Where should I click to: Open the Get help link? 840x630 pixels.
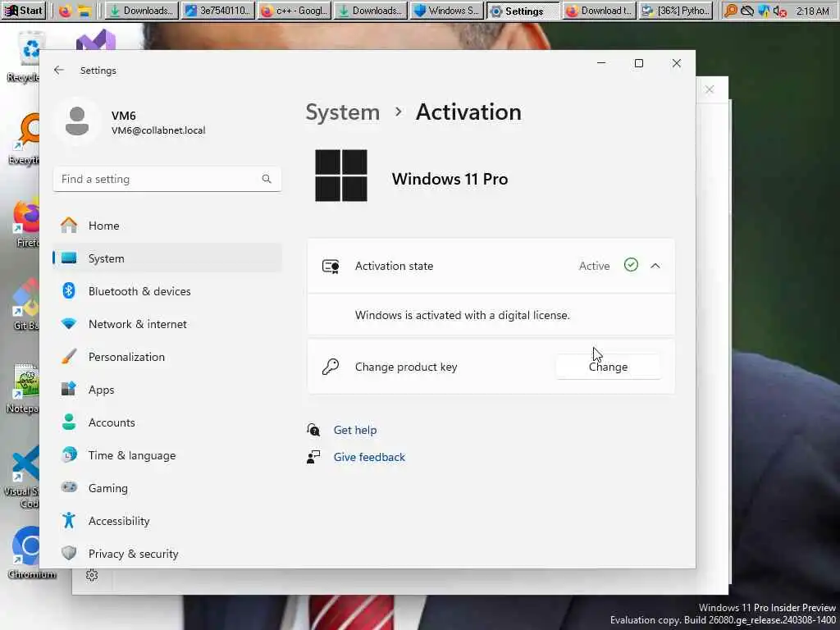point(355,430)
